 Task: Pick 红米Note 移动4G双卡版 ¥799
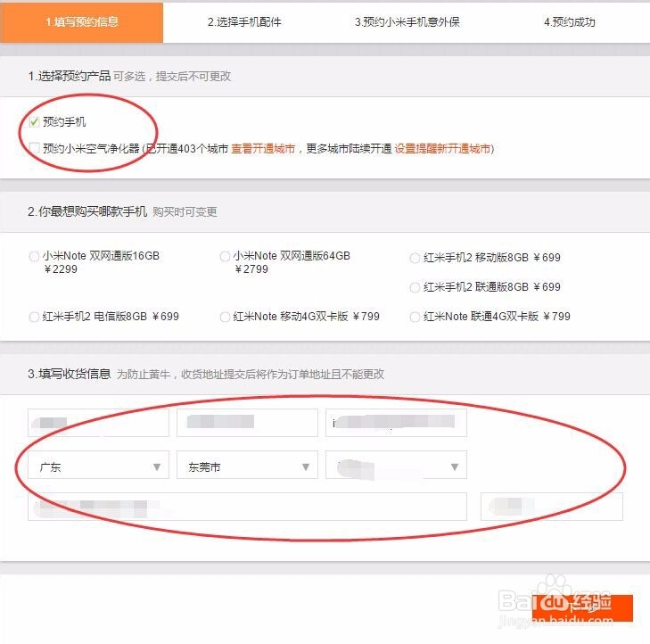[x=225, y=318]
